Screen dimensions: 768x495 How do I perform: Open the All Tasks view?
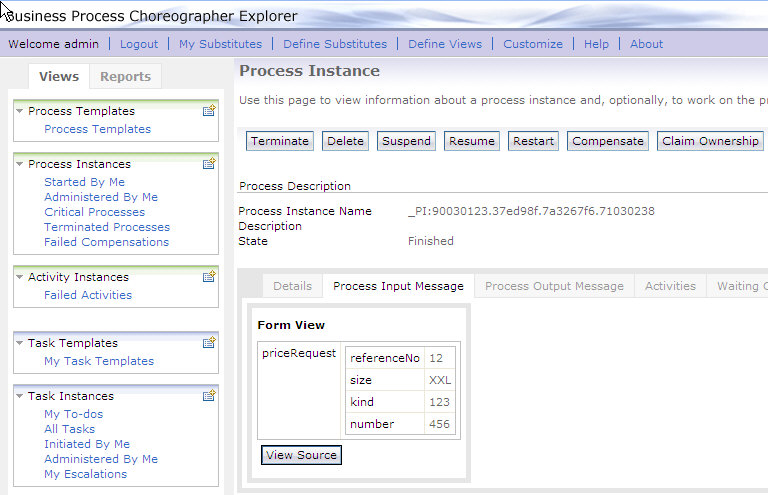pos(70,429)
